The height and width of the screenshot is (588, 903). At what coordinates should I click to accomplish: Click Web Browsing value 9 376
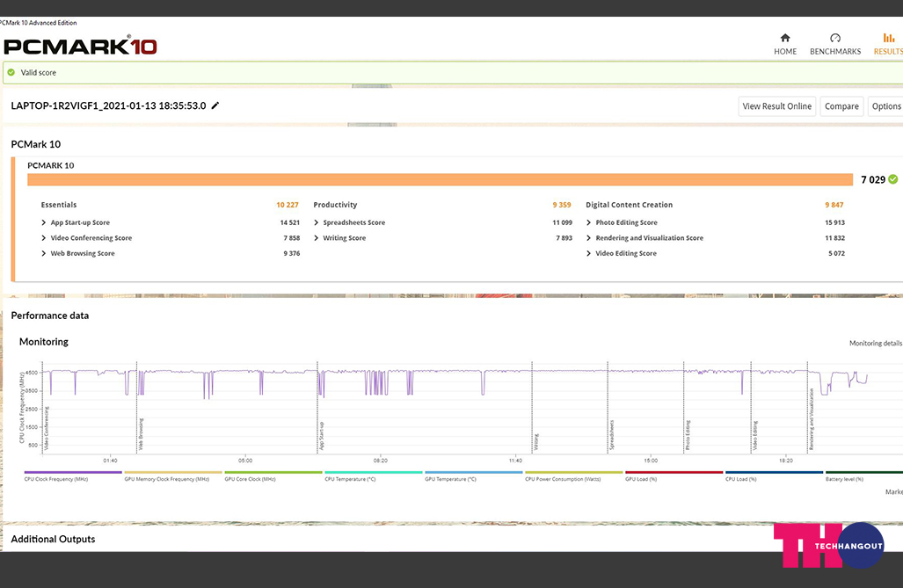tap(291, 253)
